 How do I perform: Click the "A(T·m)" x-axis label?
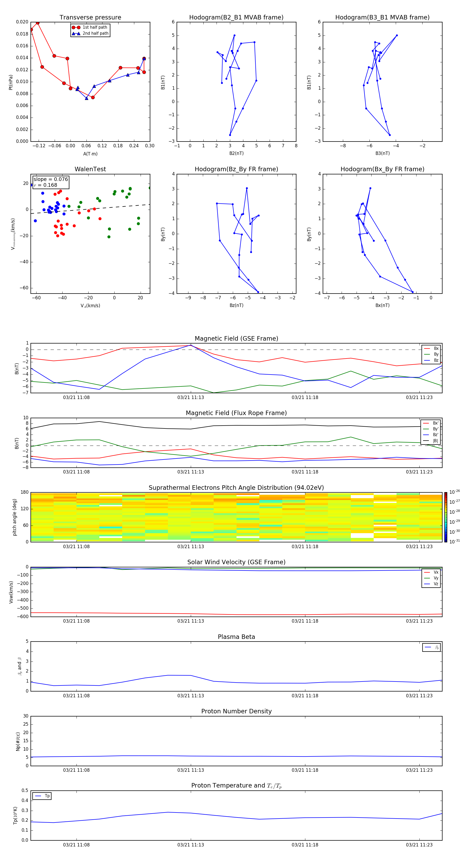click(90, 154)
